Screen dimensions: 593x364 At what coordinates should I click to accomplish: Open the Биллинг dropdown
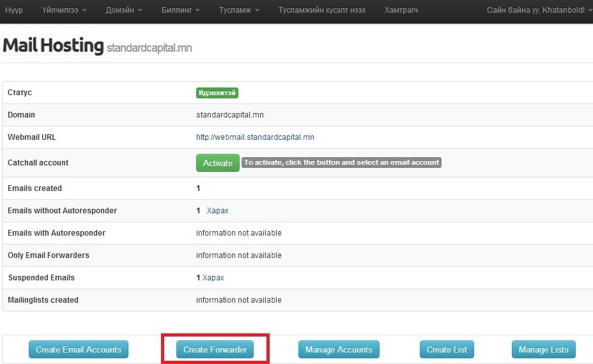point(180,10)
